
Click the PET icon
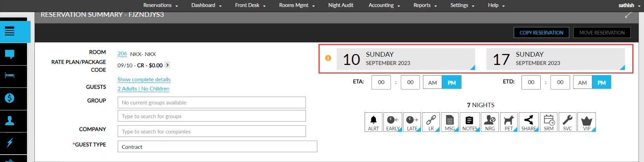coord(509,122)
